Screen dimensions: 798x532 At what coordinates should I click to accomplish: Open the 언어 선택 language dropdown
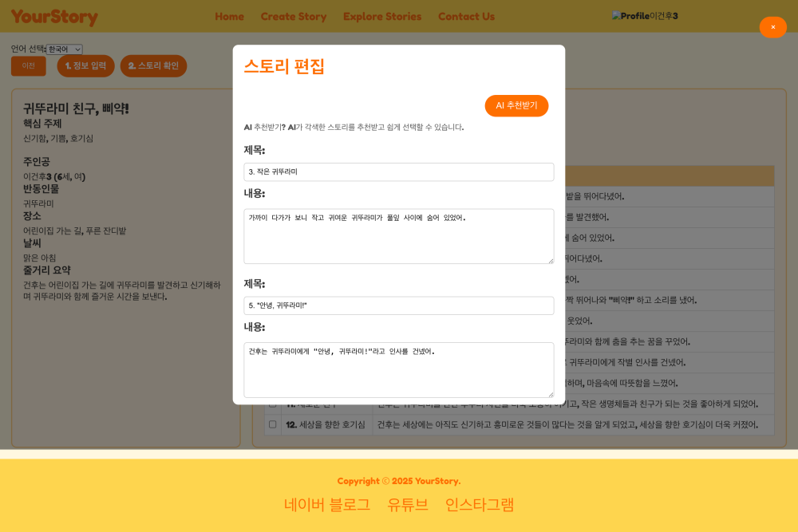[64, 49]
